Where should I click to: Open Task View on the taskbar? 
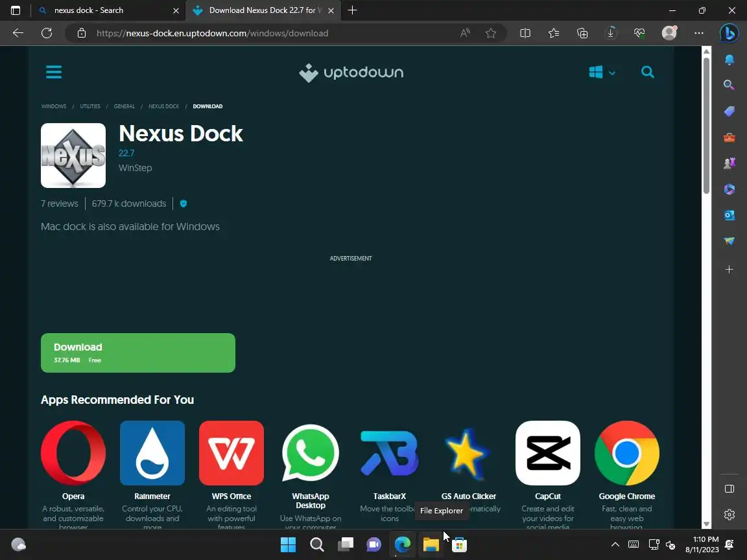click(346, 544)
